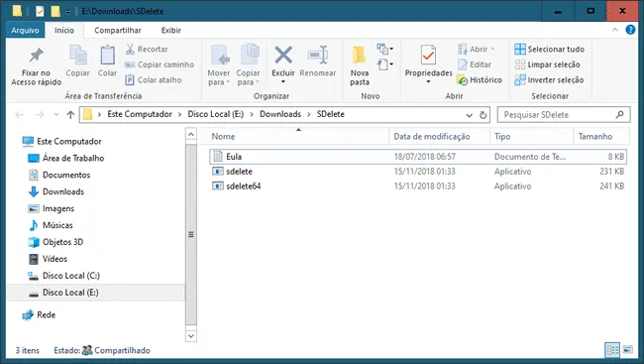Open the Novo item dropdown icon
The image size is (644, 364).
click(384, 50)
